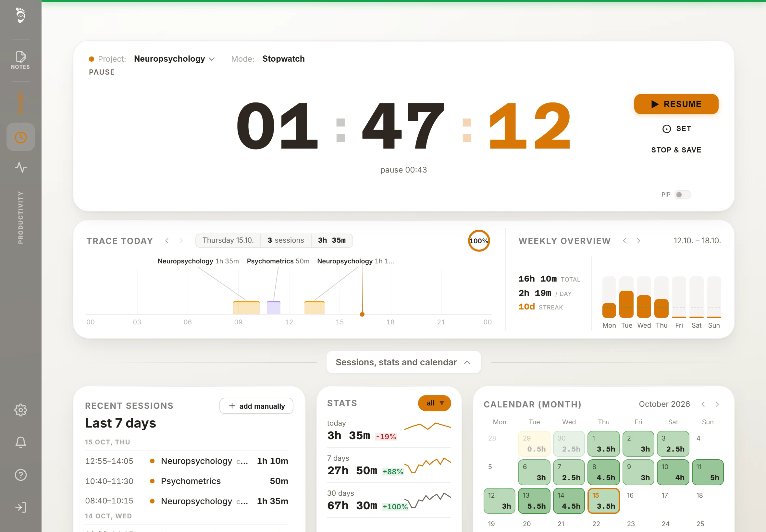The width and height of the screenshot is (766, 532).
Task: Click the 7 days stat 27h 50m
Action: tap(352, 470)
